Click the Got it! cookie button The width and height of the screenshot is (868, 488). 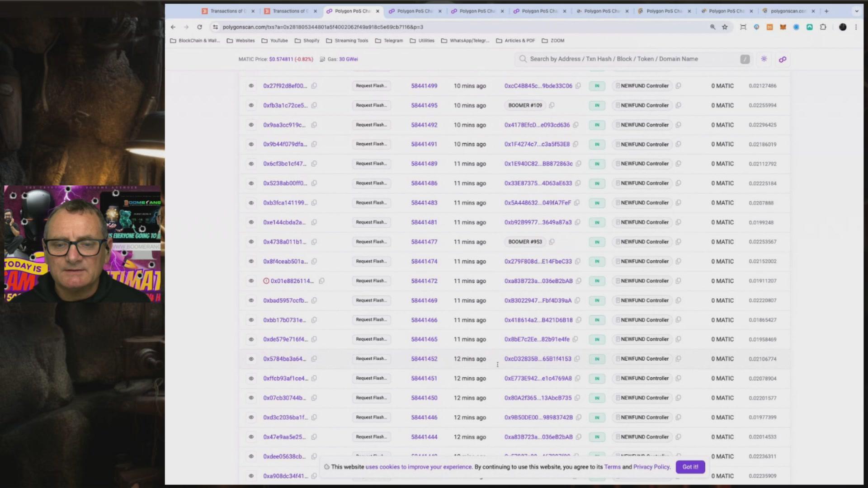pyautogui.click(x=690, y=467)
